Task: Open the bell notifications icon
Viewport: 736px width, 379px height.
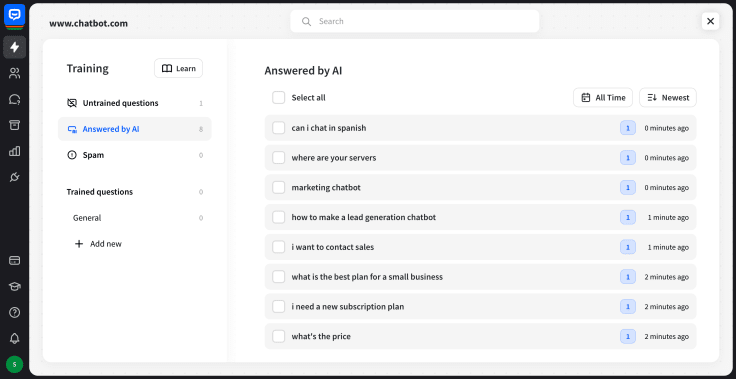Action: point(15,338)
